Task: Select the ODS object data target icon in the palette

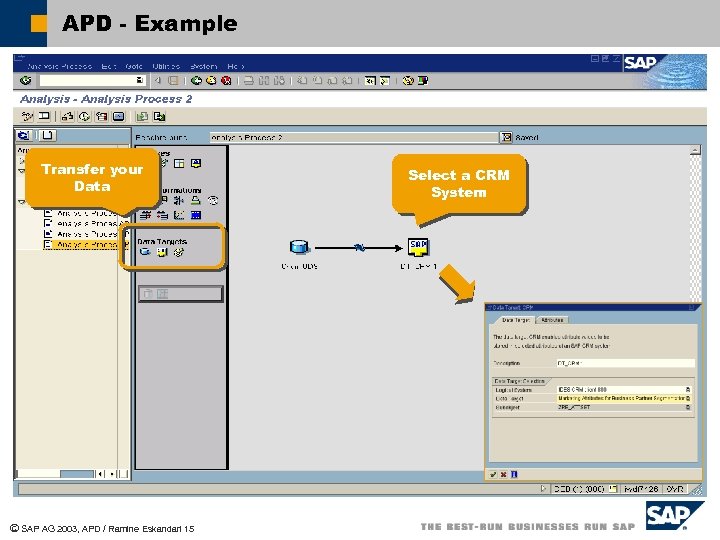Action: tap(145, 252)
